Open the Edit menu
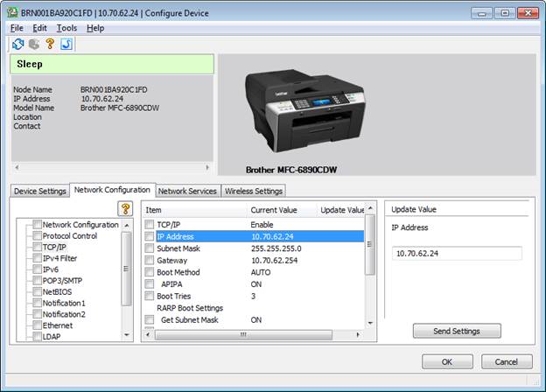546x392 pixels. point(40,28)
